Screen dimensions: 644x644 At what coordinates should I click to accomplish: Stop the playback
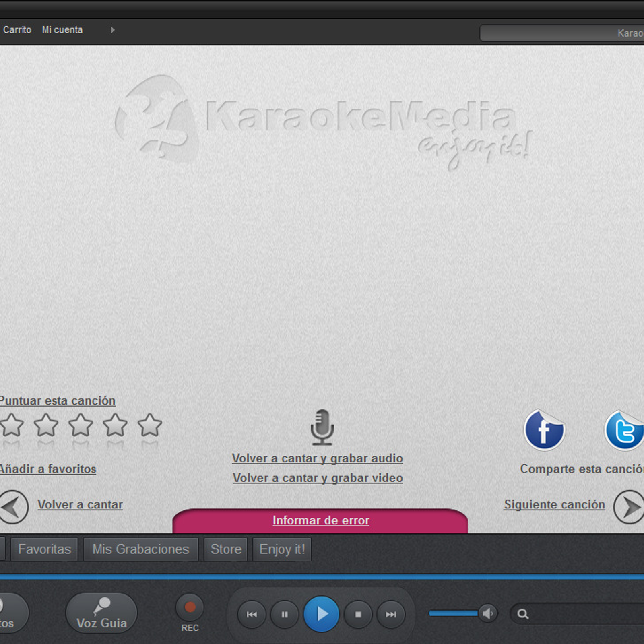click(358, 614)
